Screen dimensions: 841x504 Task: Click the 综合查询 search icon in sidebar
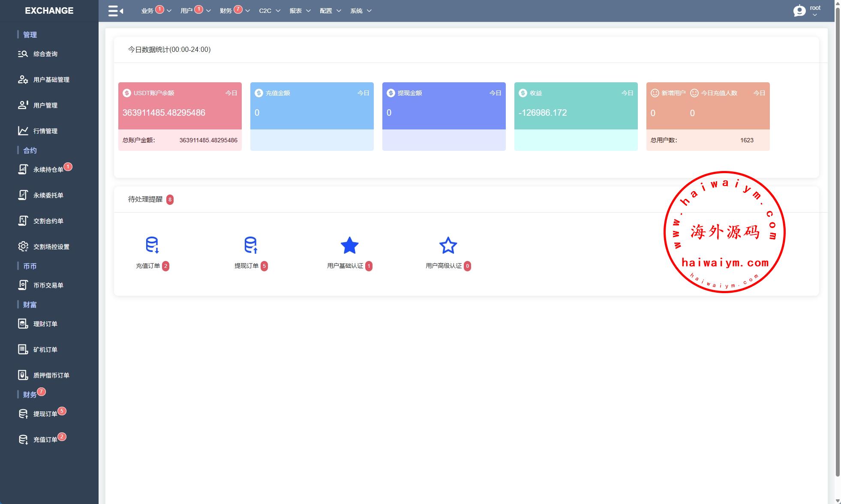(x=23, y=54)
